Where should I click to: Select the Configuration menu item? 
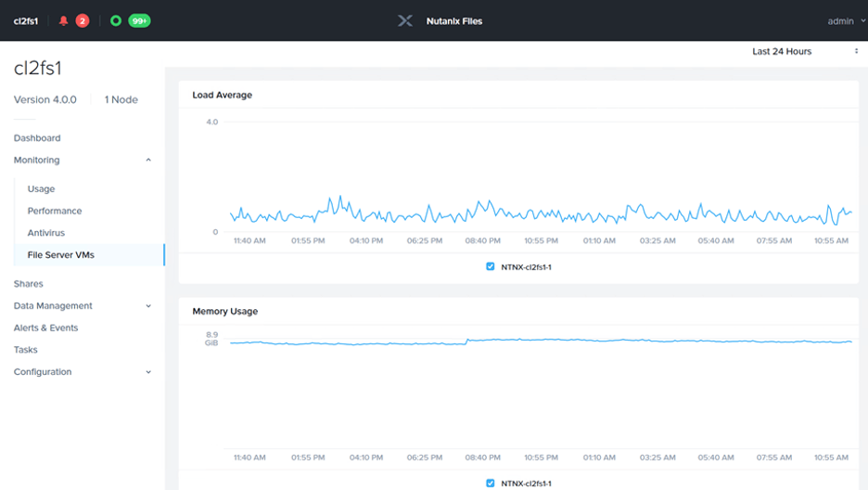pyautogui.click(x=43, y=372)
